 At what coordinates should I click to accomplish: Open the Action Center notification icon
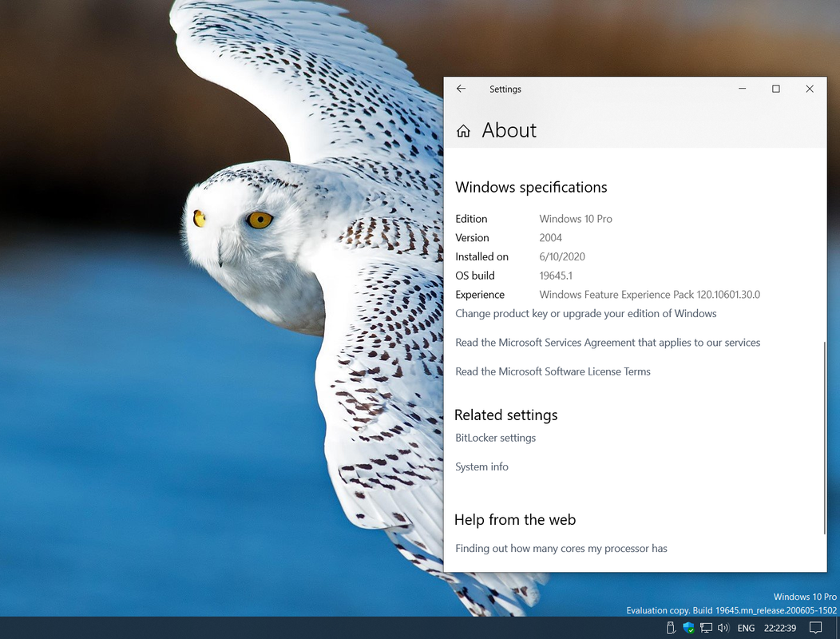coord(815,628)
